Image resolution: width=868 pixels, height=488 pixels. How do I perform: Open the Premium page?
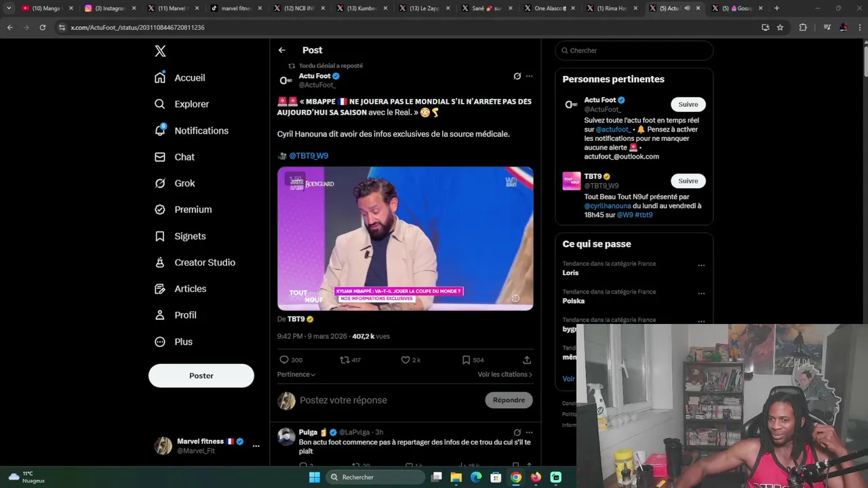(183, 210)
